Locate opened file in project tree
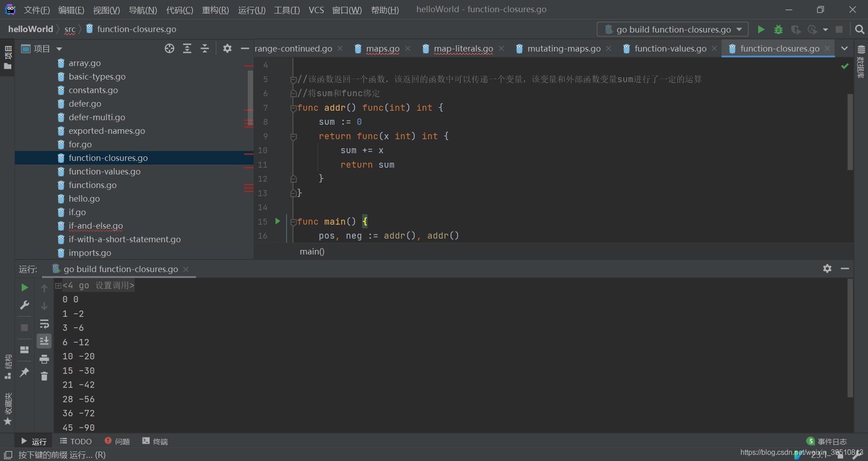This screenshot has width=868, height=461. tap(170, 48)
